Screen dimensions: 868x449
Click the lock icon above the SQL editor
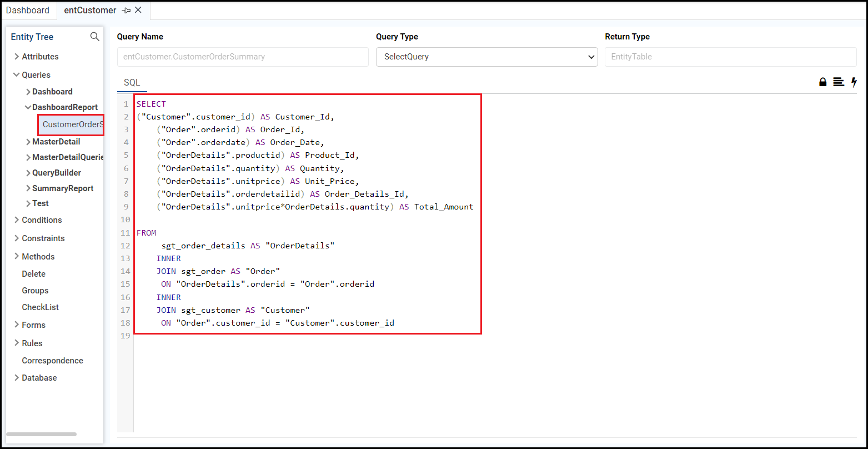click(x=823, y=82)
